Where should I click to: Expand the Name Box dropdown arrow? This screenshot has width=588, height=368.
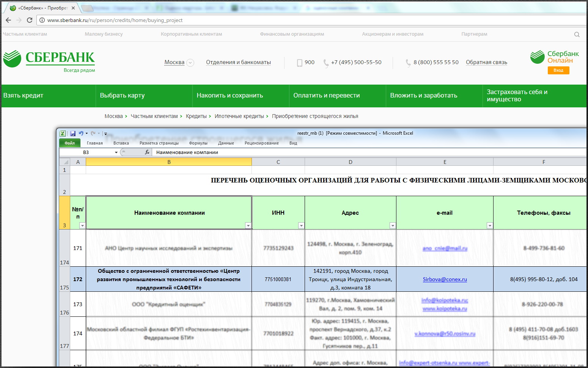(116, 153)
